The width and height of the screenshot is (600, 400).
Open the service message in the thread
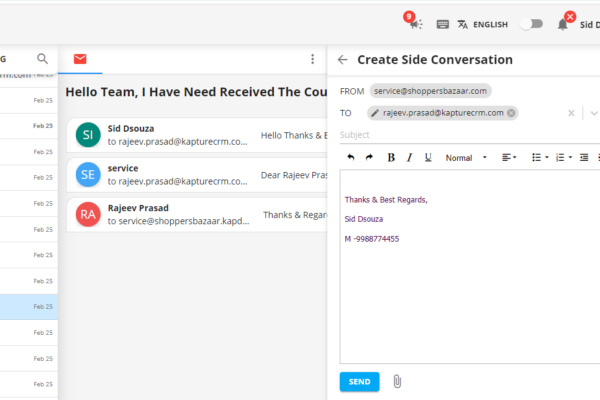197,175
